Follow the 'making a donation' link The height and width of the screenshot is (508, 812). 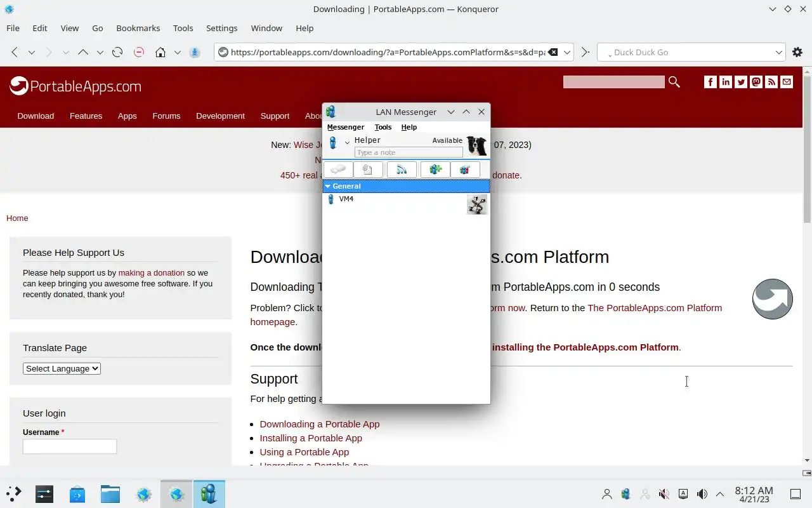coord(152,272)
